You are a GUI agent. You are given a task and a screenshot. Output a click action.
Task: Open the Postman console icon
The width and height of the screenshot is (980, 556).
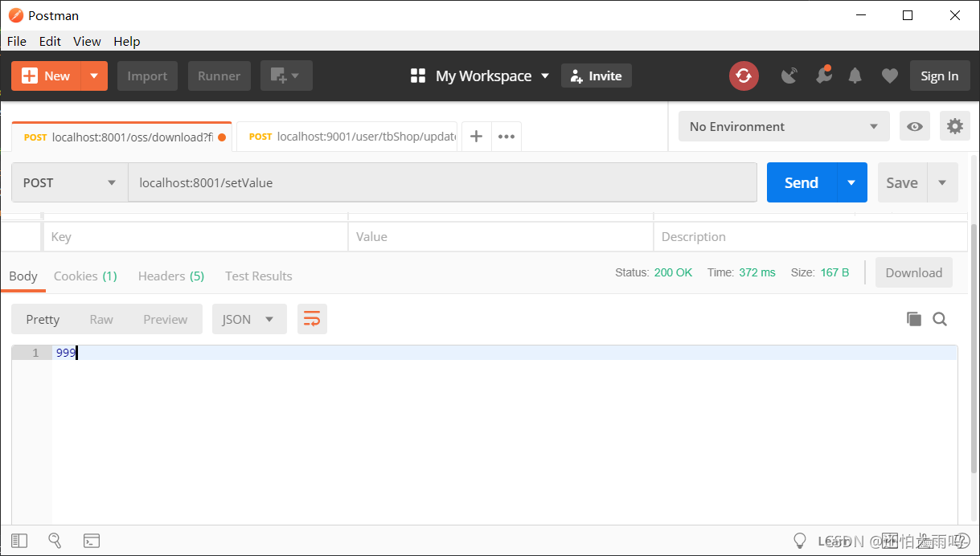click(x=92, y=541)
